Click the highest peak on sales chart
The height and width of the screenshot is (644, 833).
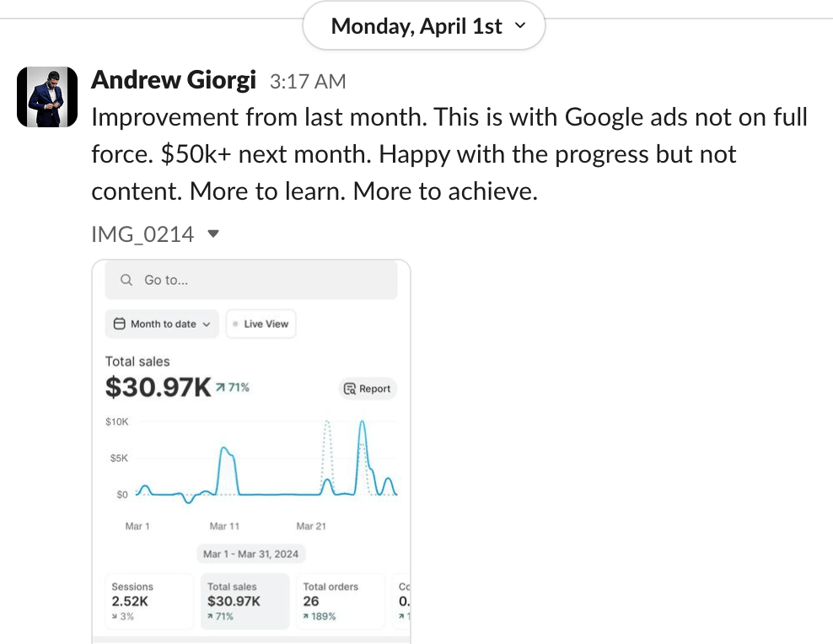(x=363, y=421)
